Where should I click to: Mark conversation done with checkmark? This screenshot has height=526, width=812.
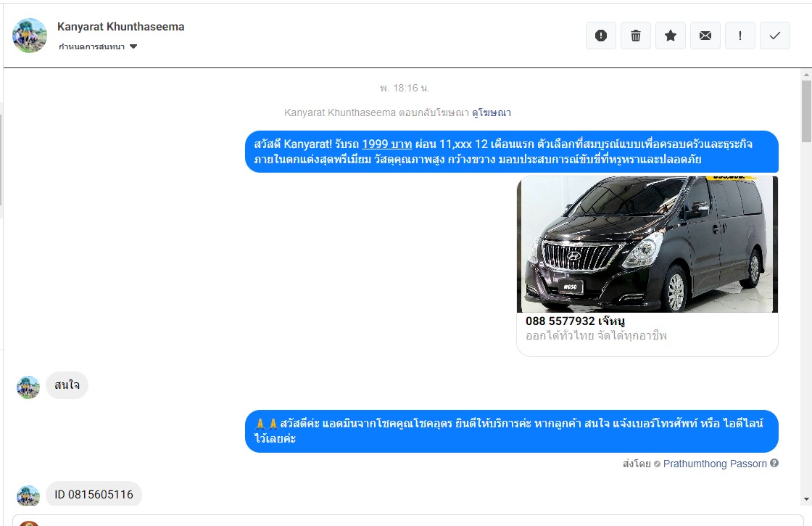[x=775, y=36]
